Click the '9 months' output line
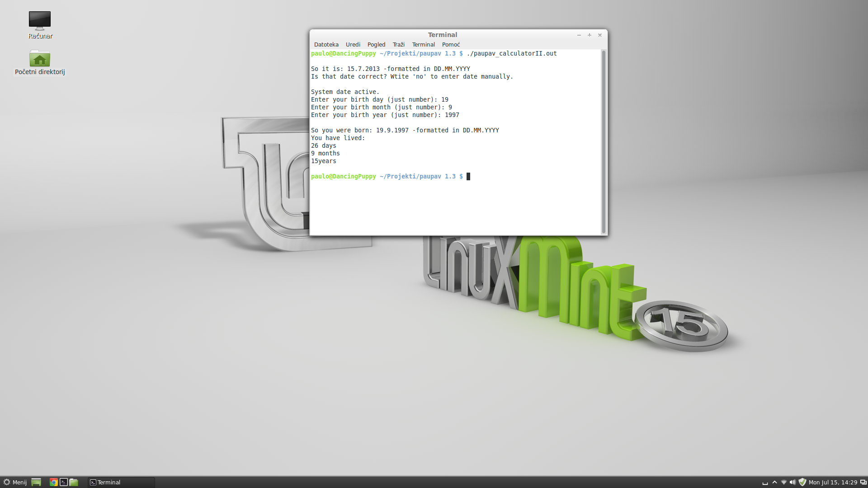 pos(325,153)
